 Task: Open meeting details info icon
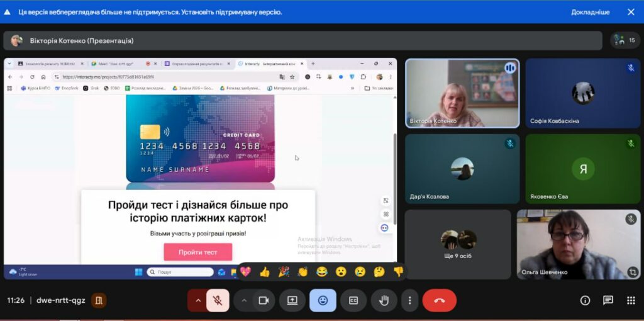coord(585,301)
